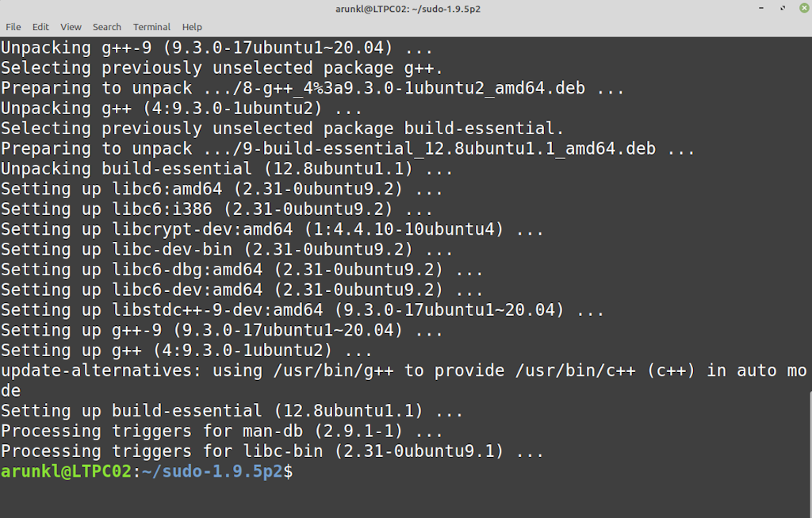Click the window title arunkl@LTPC02
The height and width of the screenshot is (518, 812).
point(408,9)
